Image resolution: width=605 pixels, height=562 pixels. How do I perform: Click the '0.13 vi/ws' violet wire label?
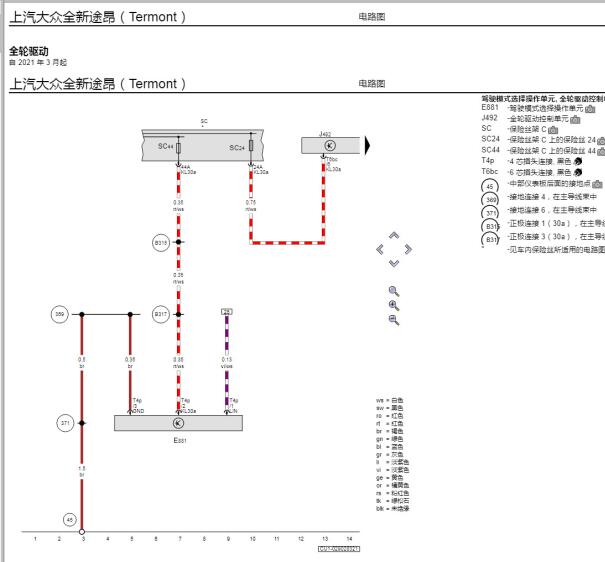pyautogui.click(x=227, y=363)
